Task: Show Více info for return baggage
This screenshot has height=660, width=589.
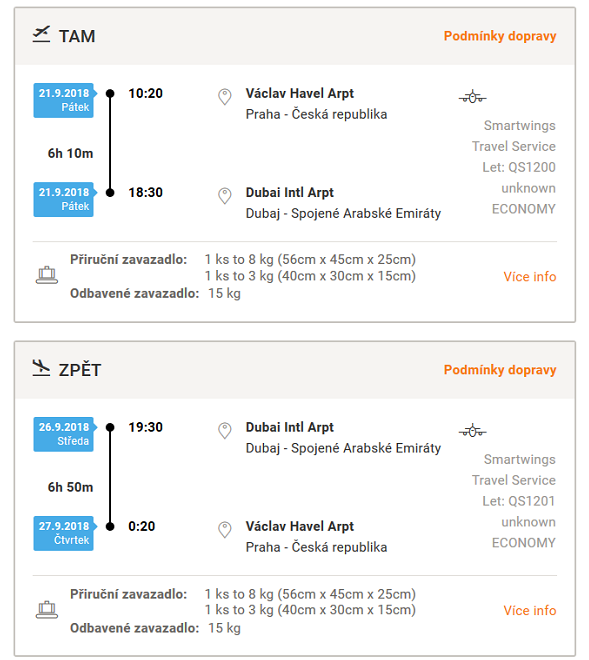Action: point(530,610)
